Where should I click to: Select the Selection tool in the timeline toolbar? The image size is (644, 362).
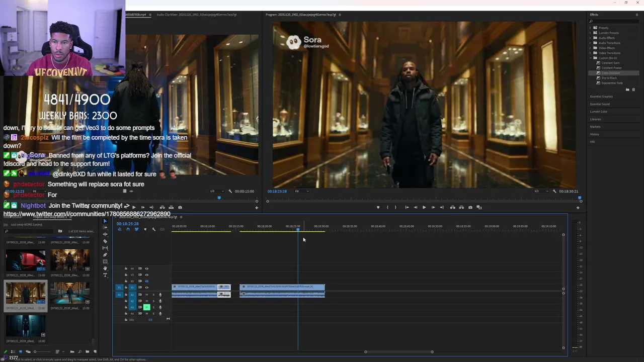click(105, 221)
